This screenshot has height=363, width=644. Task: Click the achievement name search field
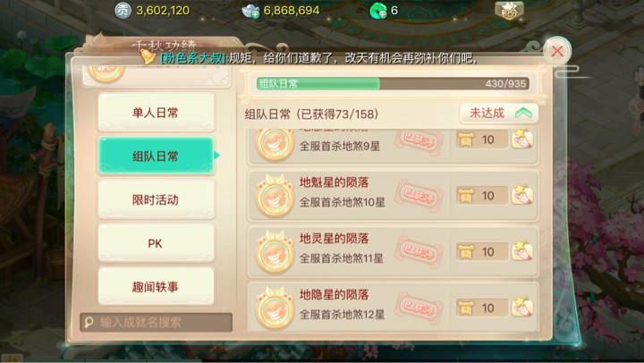point(156,323)
